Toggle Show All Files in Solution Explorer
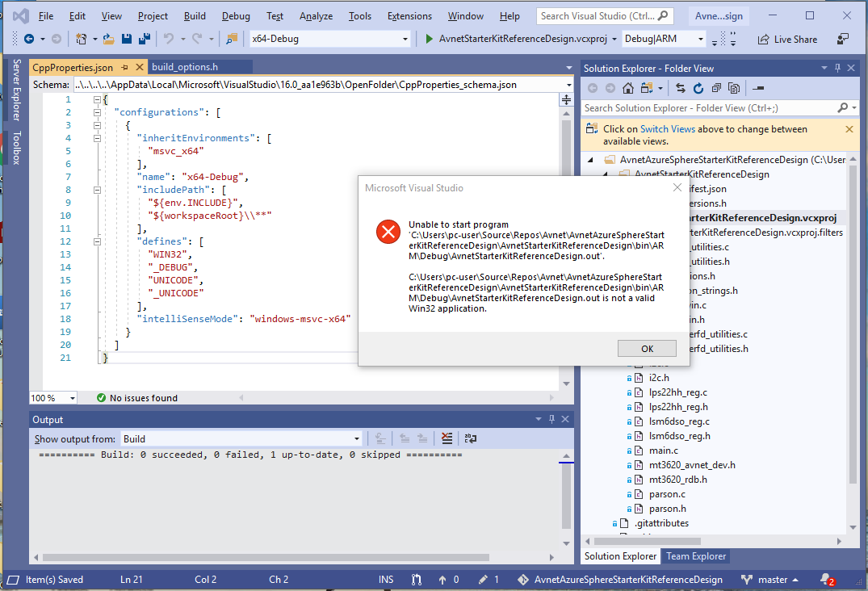 point(734,88)
